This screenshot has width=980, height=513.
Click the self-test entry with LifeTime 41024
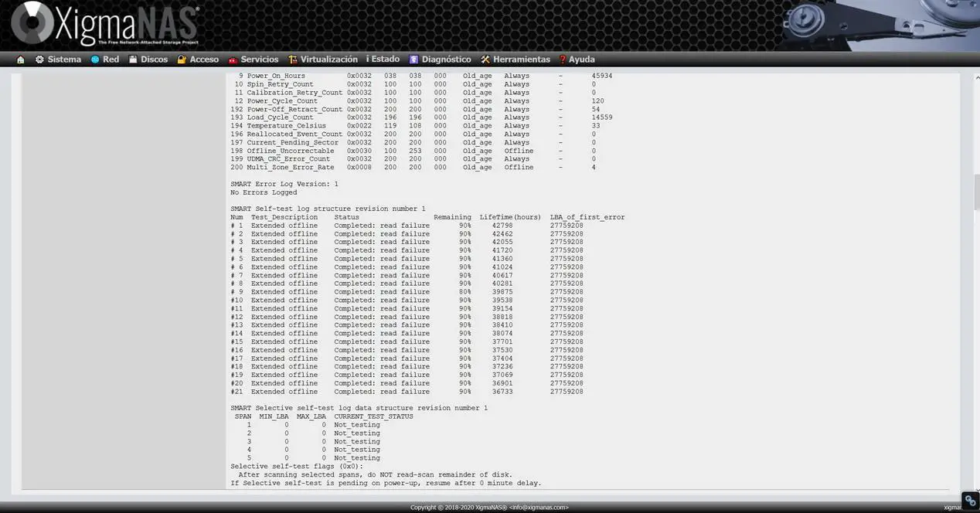point(407,267)
